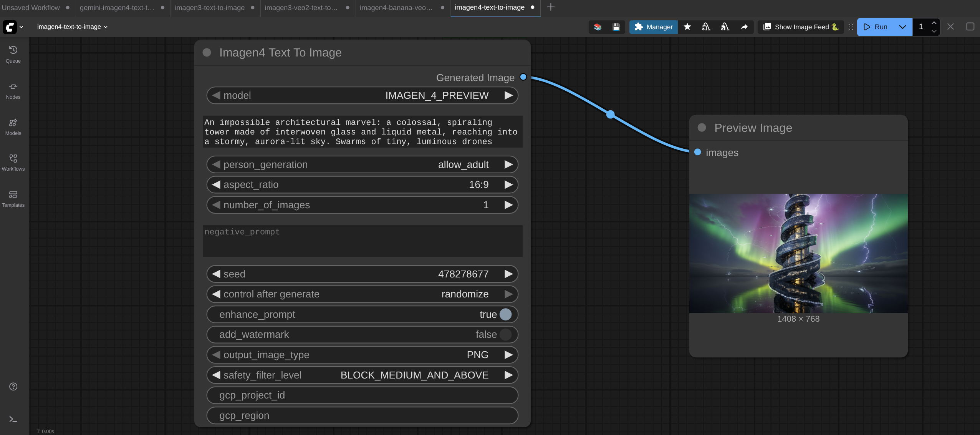Toggle the enhance_prompt switch

(x=505, y=314)
